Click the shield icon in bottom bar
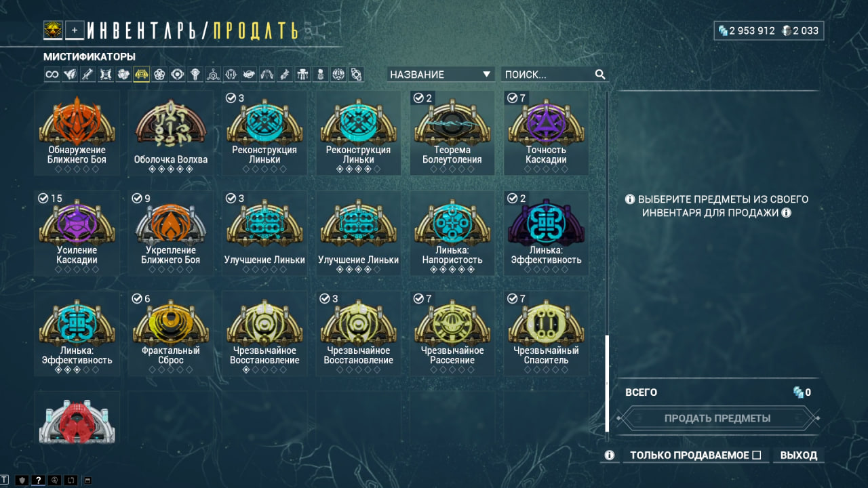This screenshot has height=488, width=868. (x=21, y=481)
